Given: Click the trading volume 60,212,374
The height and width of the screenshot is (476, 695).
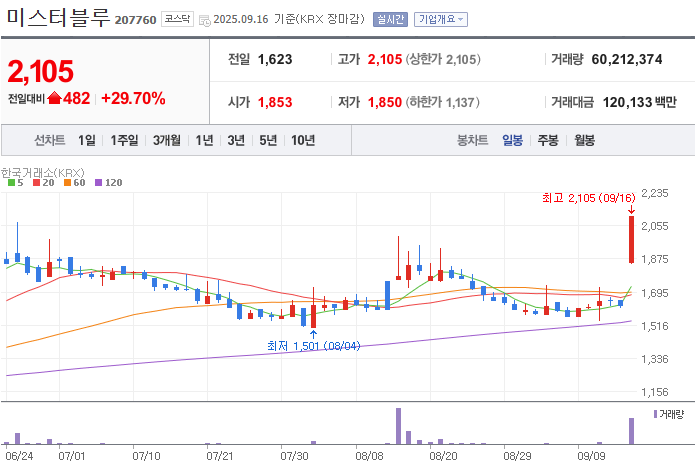Looking at the screenshot, I should pos(627,59).
